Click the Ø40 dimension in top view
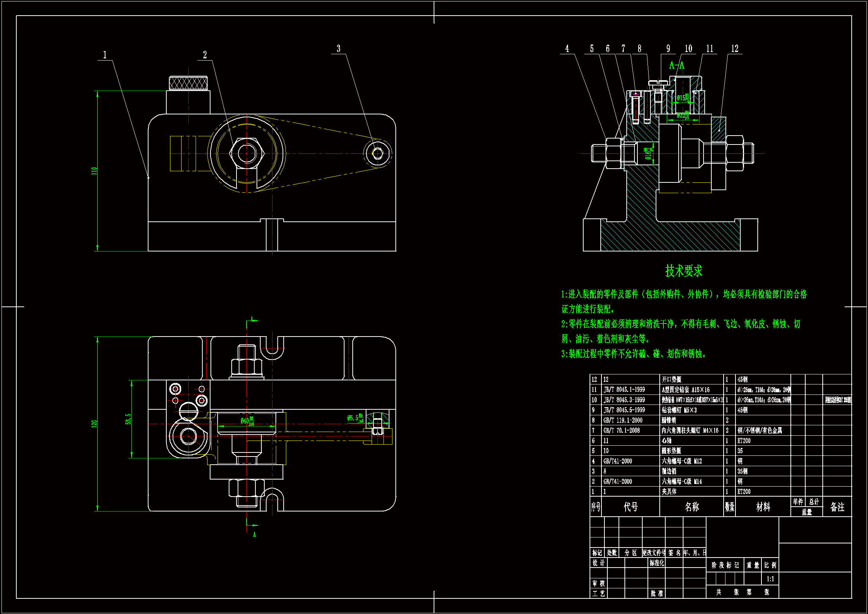Viewport: 868px width, 614px height. pyautogui.click(x=247, y=421)
